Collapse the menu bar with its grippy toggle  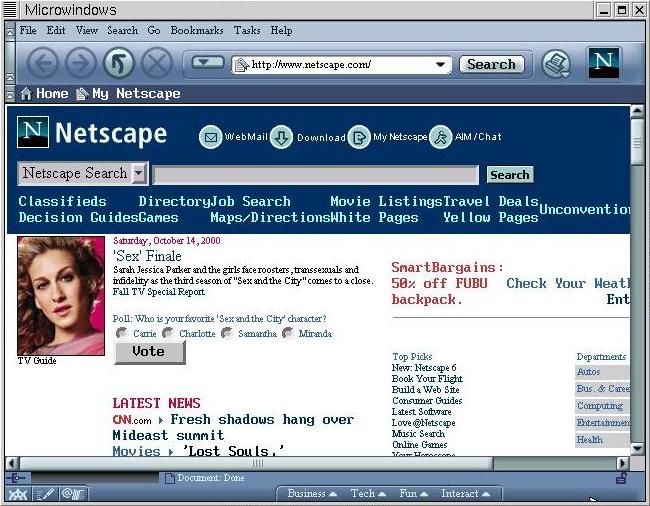(x=10, y=31)
